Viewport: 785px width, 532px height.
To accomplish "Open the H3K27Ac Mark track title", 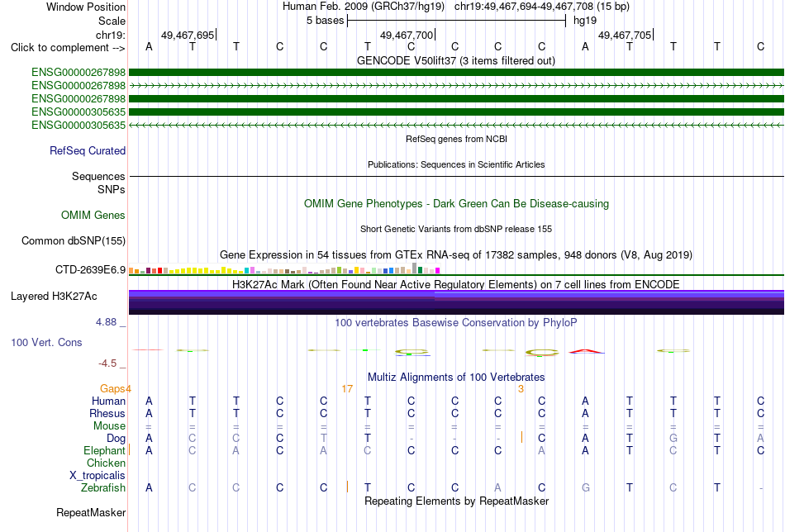I will click(456, 284).
